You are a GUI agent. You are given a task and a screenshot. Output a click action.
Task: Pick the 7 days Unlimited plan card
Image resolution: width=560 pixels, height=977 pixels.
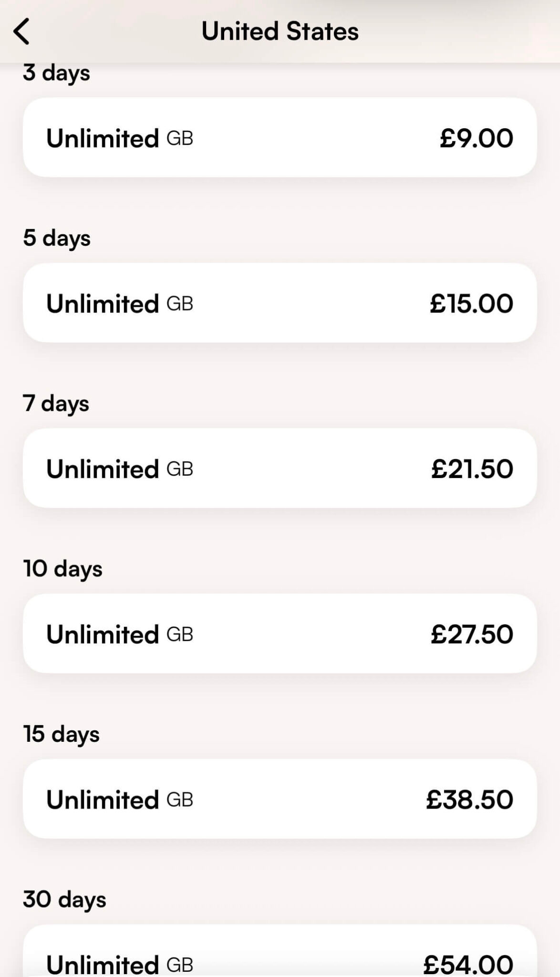pyautogui.click(x=280, y=468)
